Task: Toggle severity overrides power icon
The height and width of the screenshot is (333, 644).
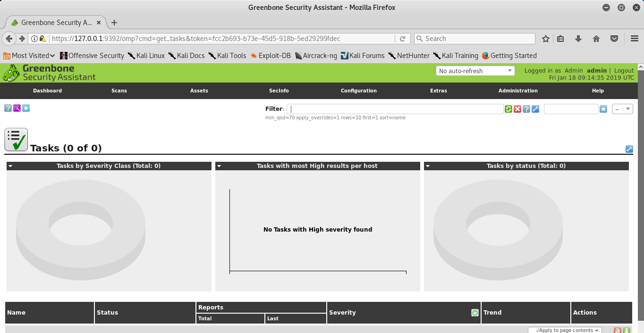Action: (x=475, y=313)
